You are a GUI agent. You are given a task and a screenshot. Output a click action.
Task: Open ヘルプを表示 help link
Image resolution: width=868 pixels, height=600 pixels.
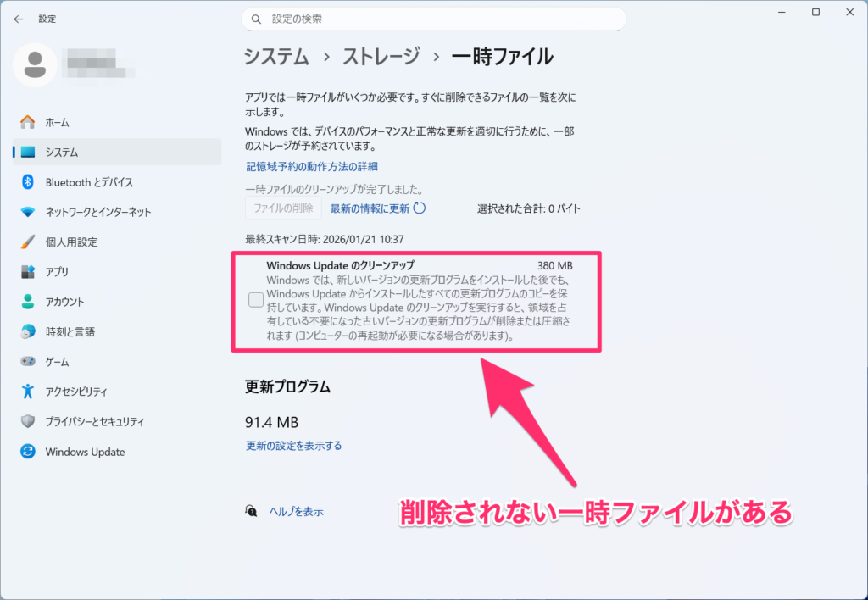(x=296, y=512)
